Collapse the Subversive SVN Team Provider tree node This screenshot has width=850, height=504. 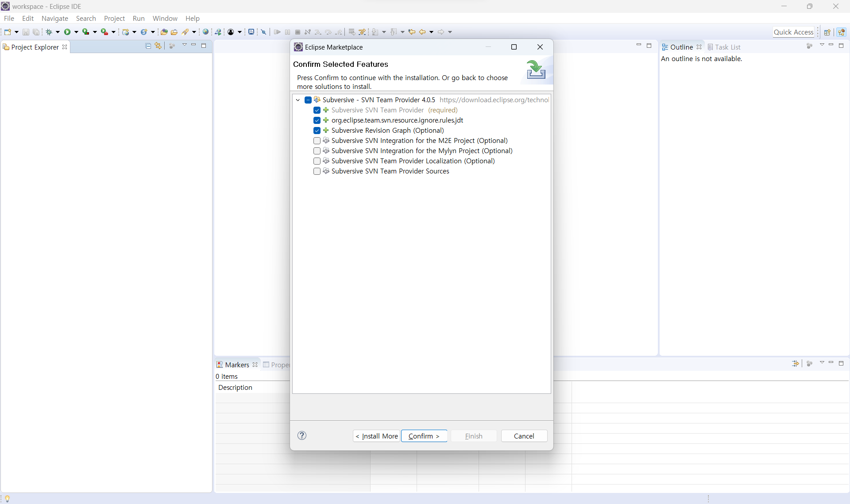pos(298,100)
